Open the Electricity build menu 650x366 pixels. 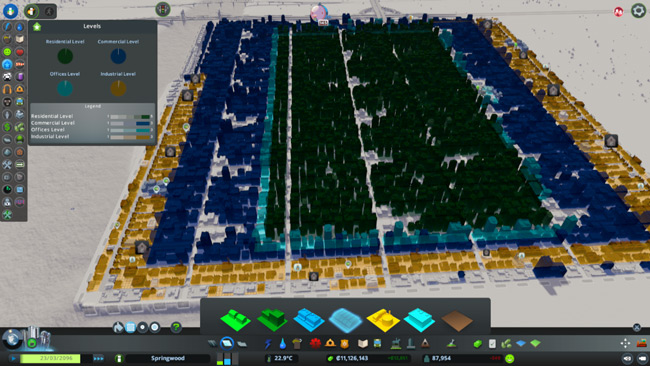[x=268, y=343]
